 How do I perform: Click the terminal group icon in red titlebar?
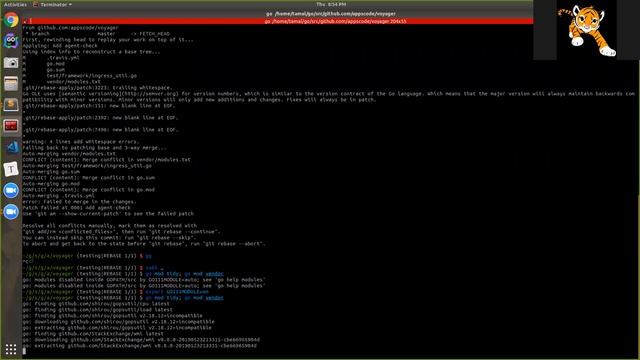(x=25, y=21)
